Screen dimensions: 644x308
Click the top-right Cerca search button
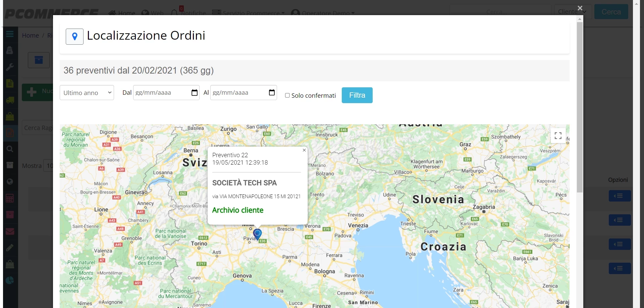click(611, 12)
